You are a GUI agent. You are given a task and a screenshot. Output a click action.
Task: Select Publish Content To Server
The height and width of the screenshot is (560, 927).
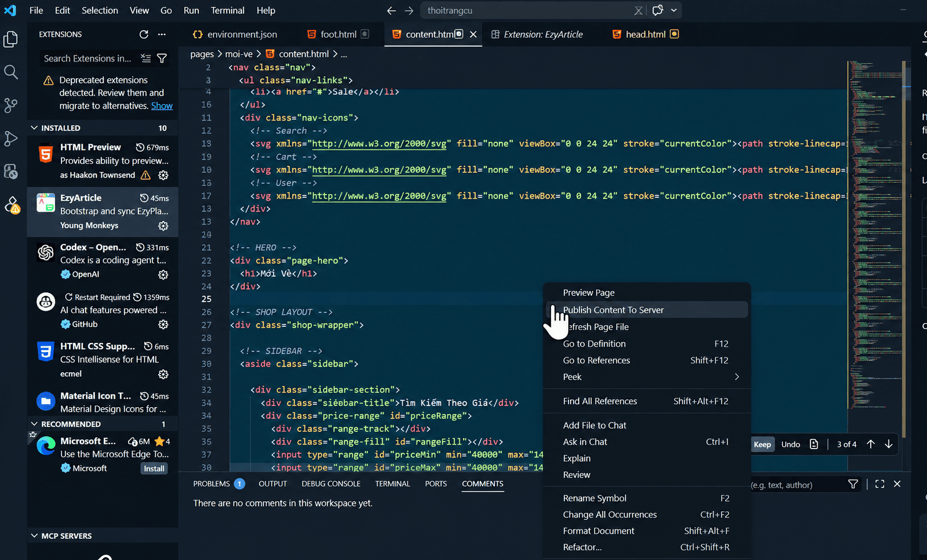648,310
